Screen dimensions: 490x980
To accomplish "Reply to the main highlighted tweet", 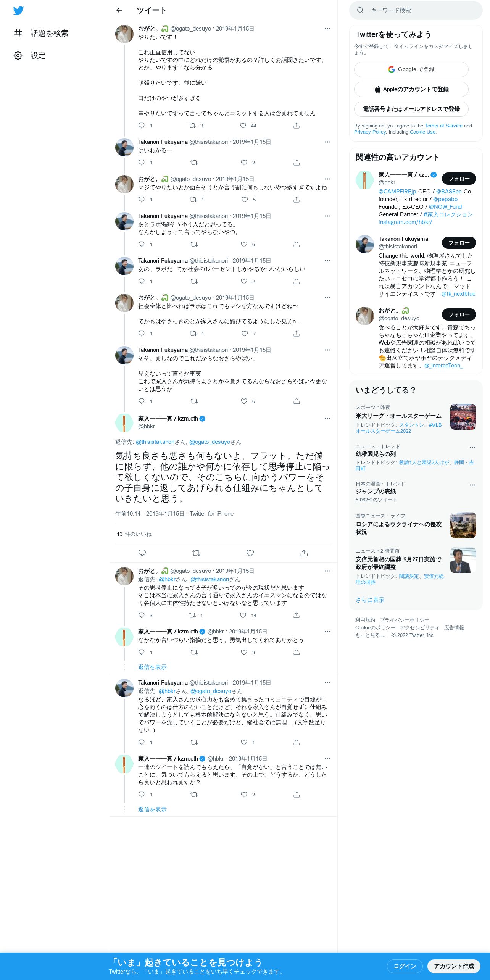I will 142,553.
